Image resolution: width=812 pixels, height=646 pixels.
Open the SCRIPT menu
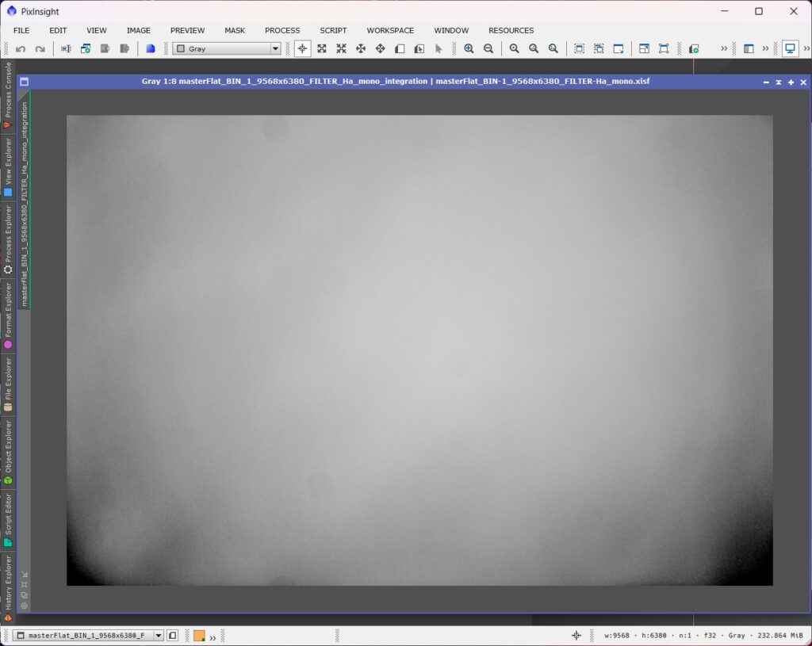coord(333,31)
